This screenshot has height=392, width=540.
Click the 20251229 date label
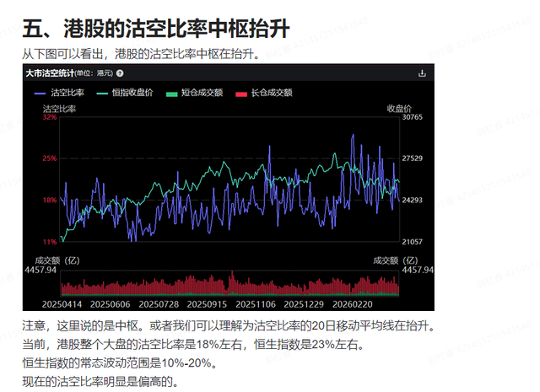tap(304, 304)
